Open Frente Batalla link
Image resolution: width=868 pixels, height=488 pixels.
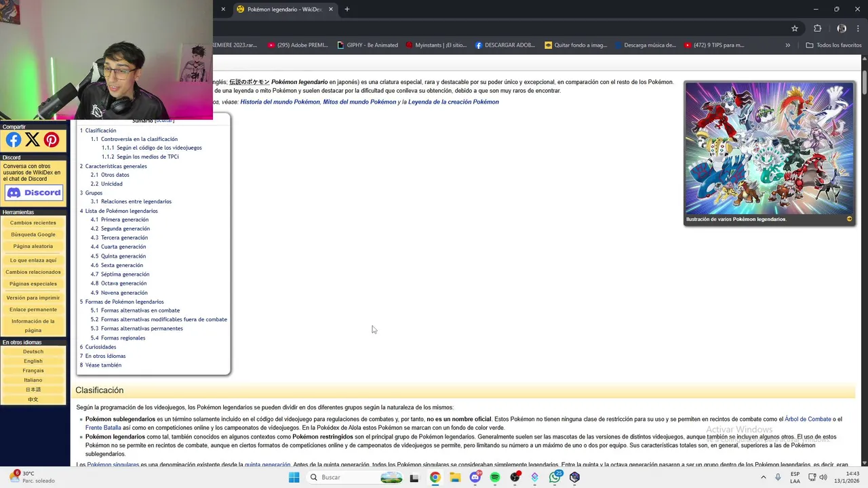103,428
